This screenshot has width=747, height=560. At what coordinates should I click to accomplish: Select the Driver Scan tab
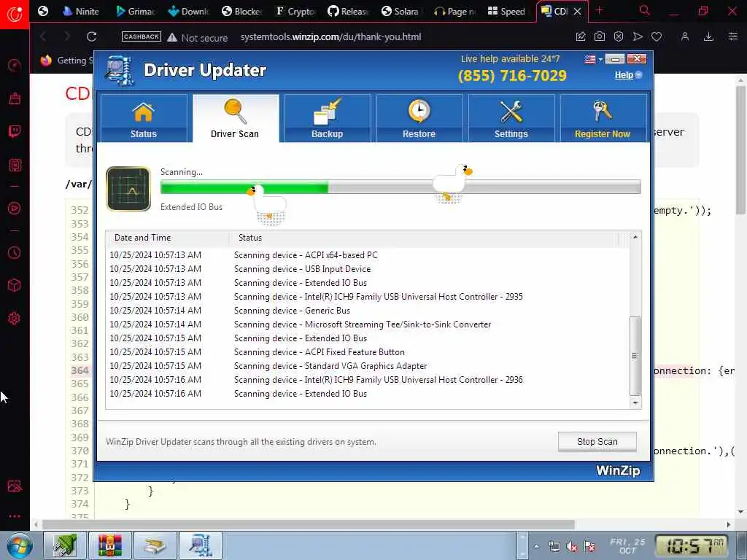236,118
